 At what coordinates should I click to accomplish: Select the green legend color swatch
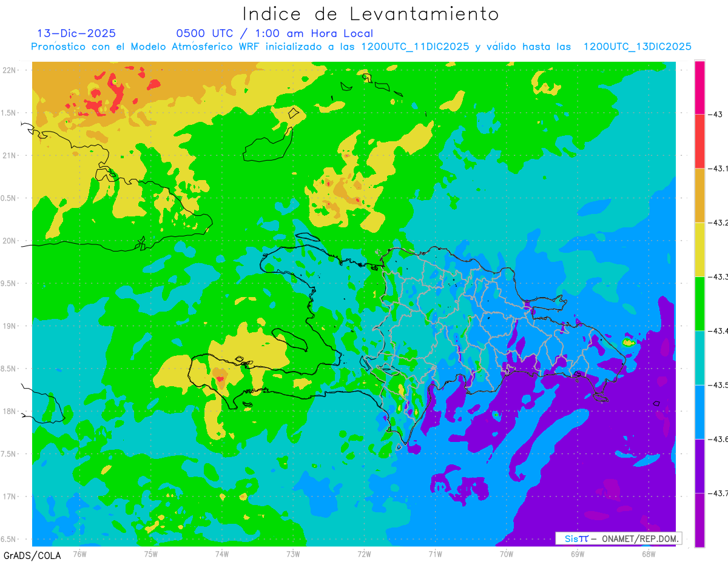coord(699,303)
